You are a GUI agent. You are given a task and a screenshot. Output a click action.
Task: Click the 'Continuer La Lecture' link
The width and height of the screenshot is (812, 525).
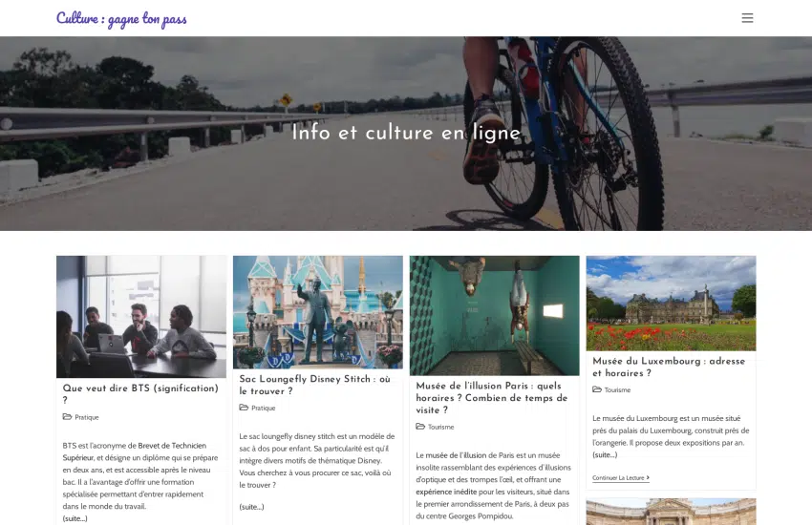click(620, 478)
